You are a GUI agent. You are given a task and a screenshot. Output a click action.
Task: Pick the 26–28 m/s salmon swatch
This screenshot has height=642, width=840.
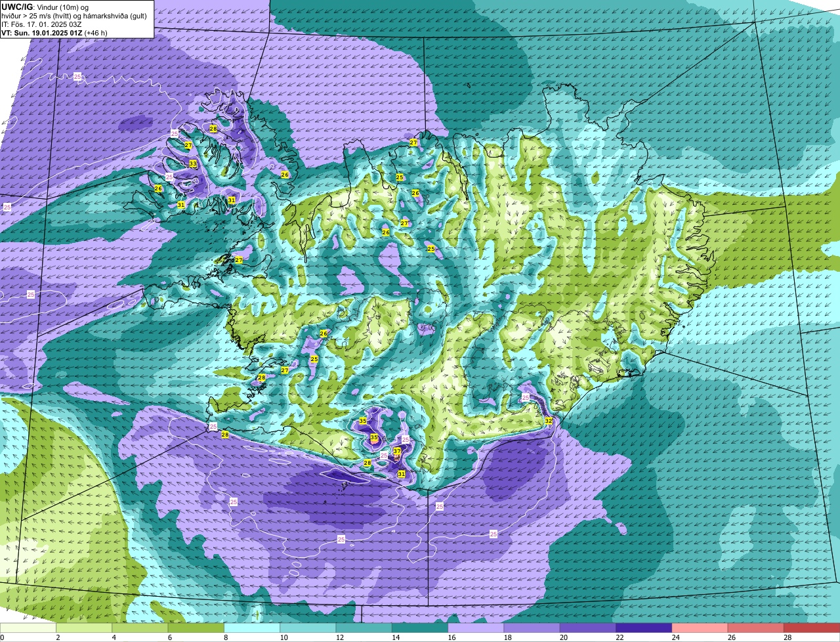click(x=755, y=628)
